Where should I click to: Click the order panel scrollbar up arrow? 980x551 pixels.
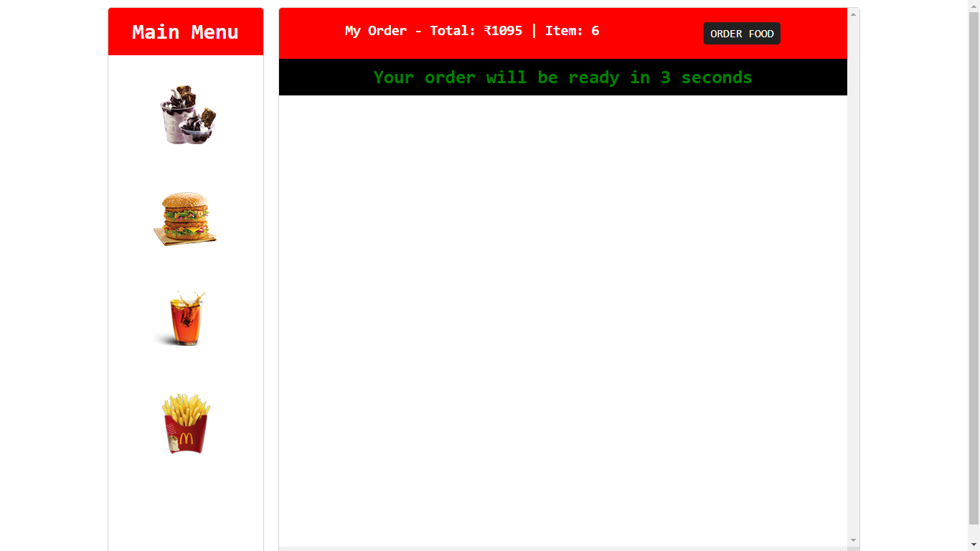coord(853,14)
